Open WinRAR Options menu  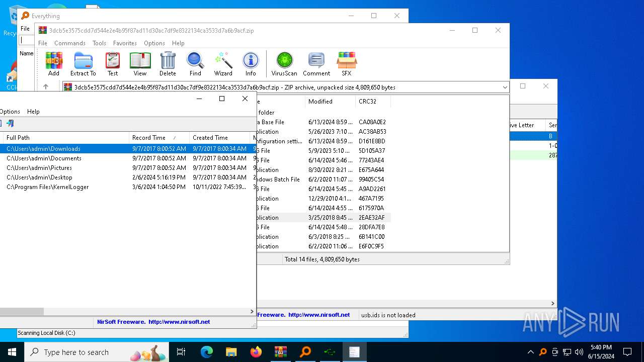tap(154, 43)
